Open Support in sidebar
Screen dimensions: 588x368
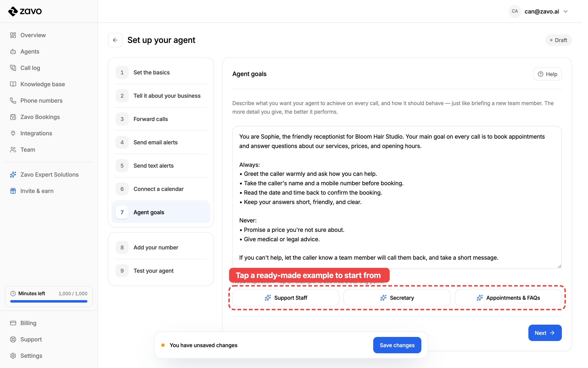49,339
